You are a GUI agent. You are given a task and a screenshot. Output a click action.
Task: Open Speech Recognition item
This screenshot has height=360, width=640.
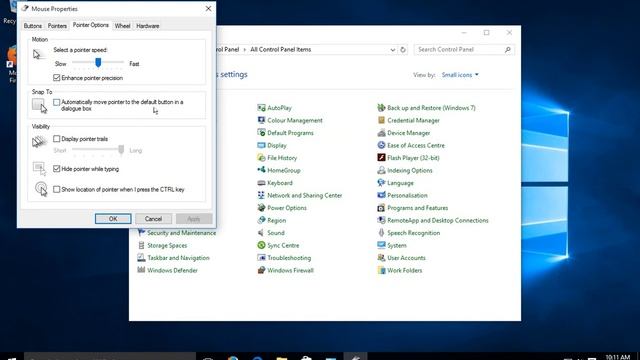tap(413, 233)
